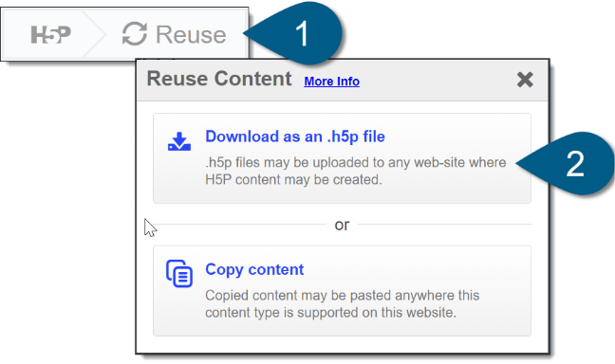
Task: Click the Reuse circular arrows icon
Action: pyautogui.click(x=135, y=34)
